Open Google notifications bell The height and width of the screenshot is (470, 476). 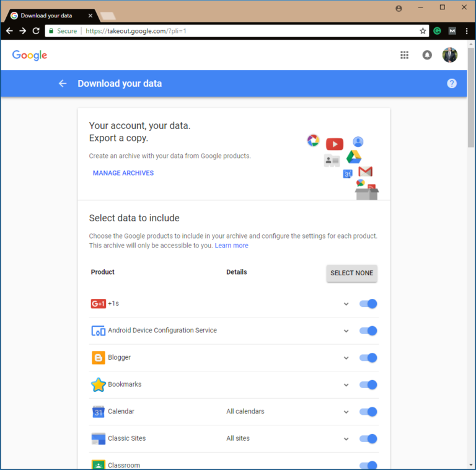click(x=427, y=55)
